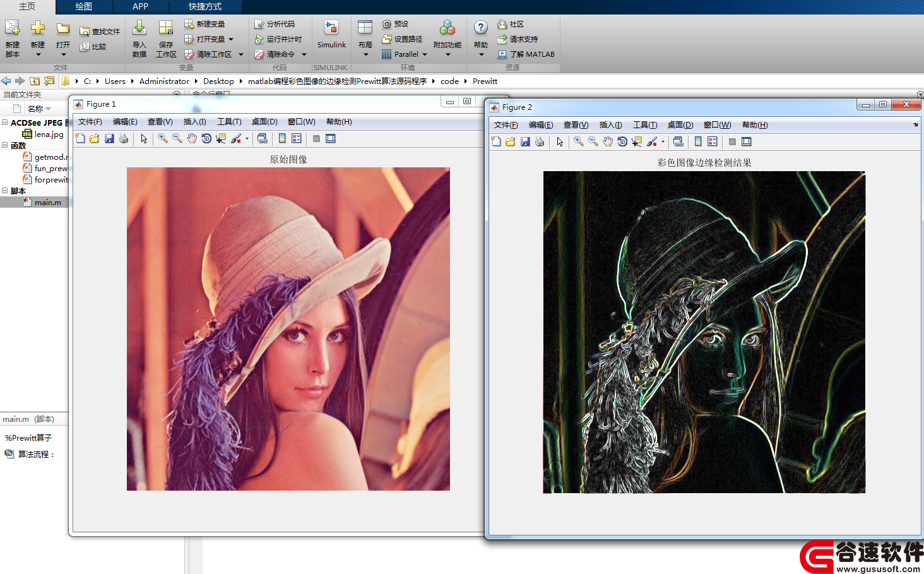Collapse the 函数 group in file browser

coord(4,145)
